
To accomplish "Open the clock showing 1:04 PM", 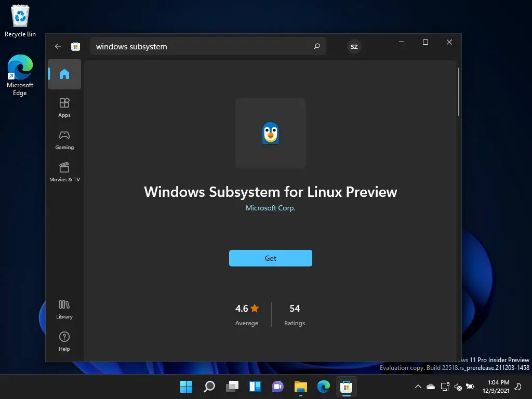I will [496, 387].
